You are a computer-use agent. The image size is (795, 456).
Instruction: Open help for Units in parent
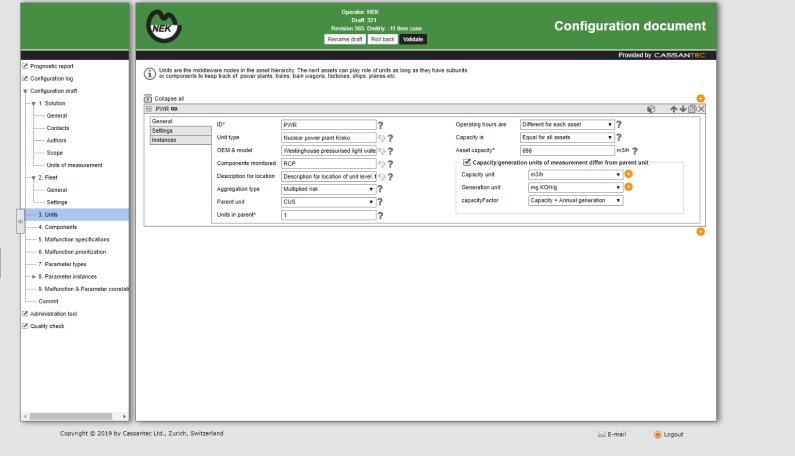pyautogui.click(x=380, y=216)
